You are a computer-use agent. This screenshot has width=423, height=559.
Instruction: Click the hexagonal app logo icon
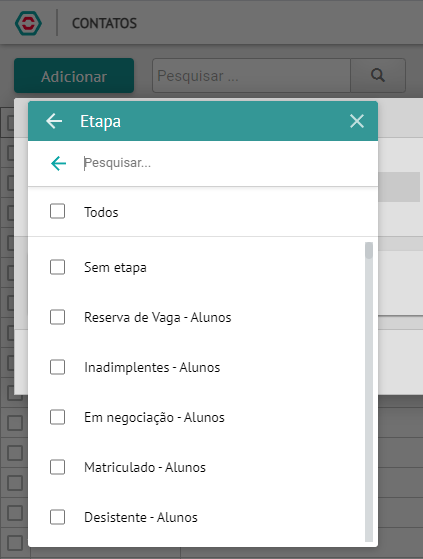(x=29, y=23)
